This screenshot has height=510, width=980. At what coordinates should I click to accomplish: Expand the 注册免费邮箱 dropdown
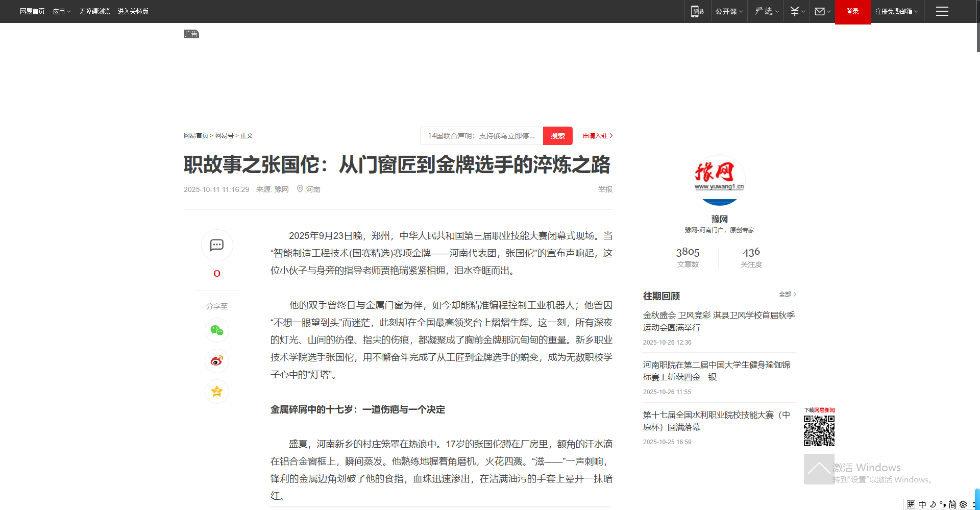click(896, 11)
